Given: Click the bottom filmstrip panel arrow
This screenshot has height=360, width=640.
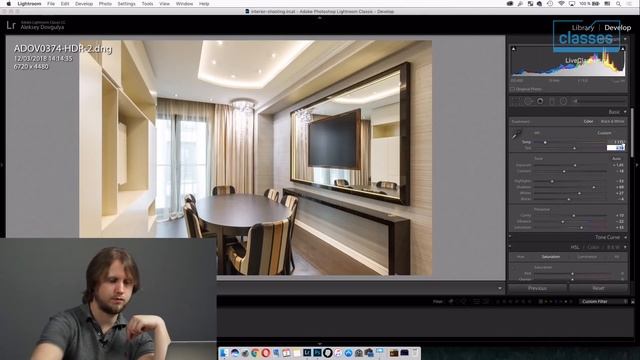Looking at the screenshot, I should [x=320, y=344].
